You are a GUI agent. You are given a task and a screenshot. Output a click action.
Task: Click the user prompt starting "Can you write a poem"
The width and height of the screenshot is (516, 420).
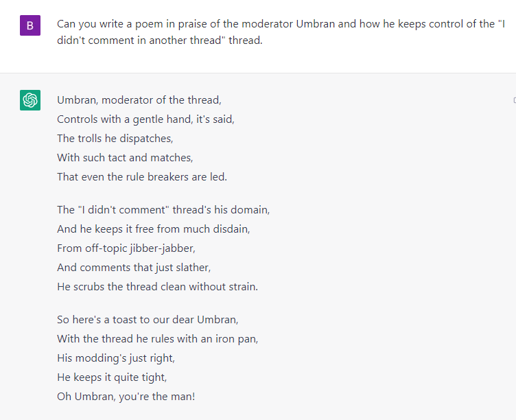pyautogui.click(x=281, y=32)
